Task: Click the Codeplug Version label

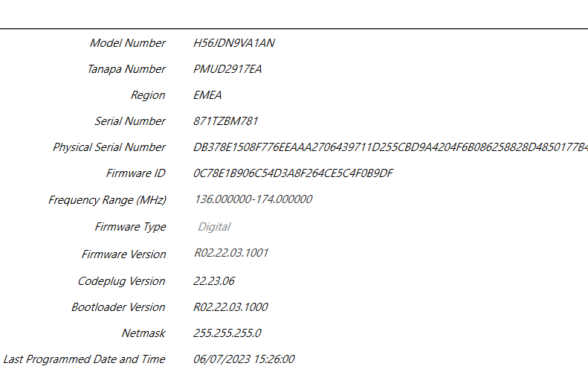Action: (x=121, y=281)
